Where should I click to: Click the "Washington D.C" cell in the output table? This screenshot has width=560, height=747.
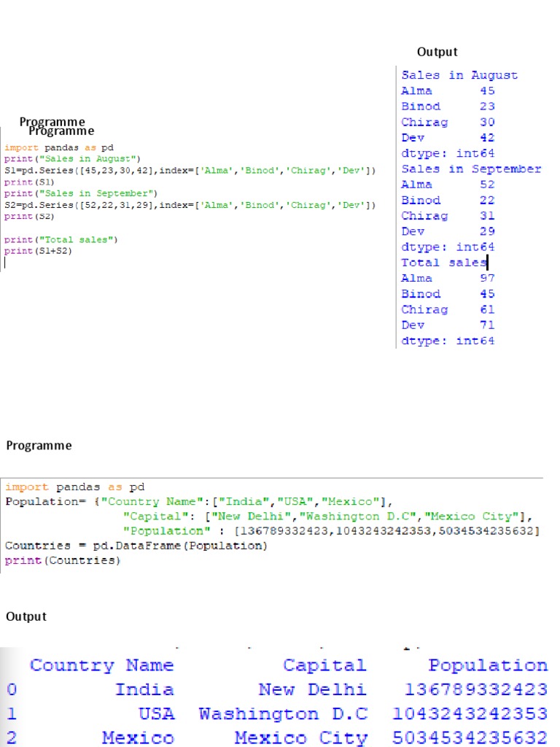point(284,713)
